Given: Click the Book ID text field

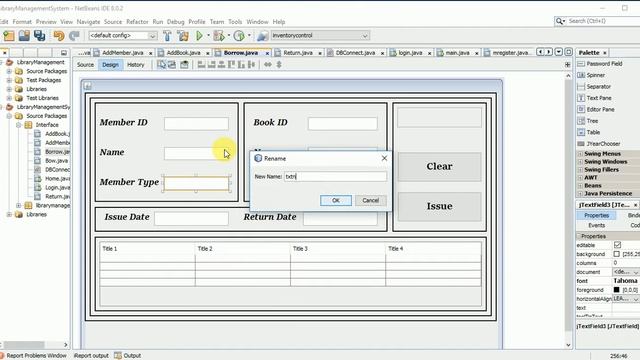Looking at the screenshot, I should coord(342,124).
